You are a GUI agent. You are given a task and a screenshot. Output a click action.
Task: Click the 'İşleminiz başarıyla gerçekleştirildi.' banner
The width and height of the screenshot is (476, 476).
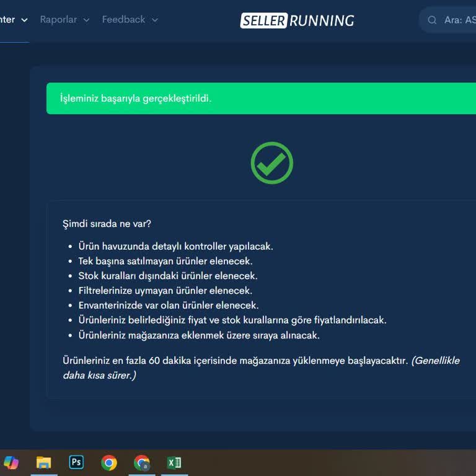click(x=261, y=99)
